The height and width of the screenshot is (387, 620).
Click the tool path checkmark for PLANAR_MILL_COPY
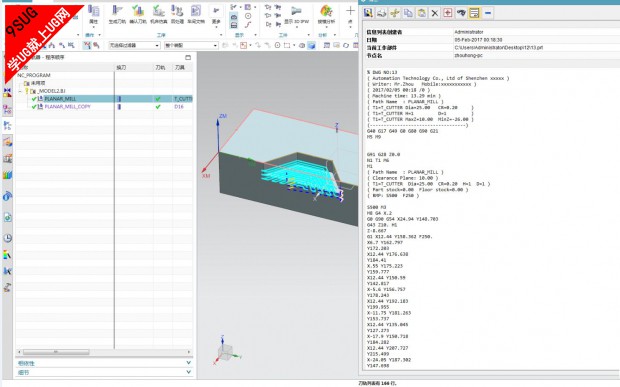click(158, 107)
